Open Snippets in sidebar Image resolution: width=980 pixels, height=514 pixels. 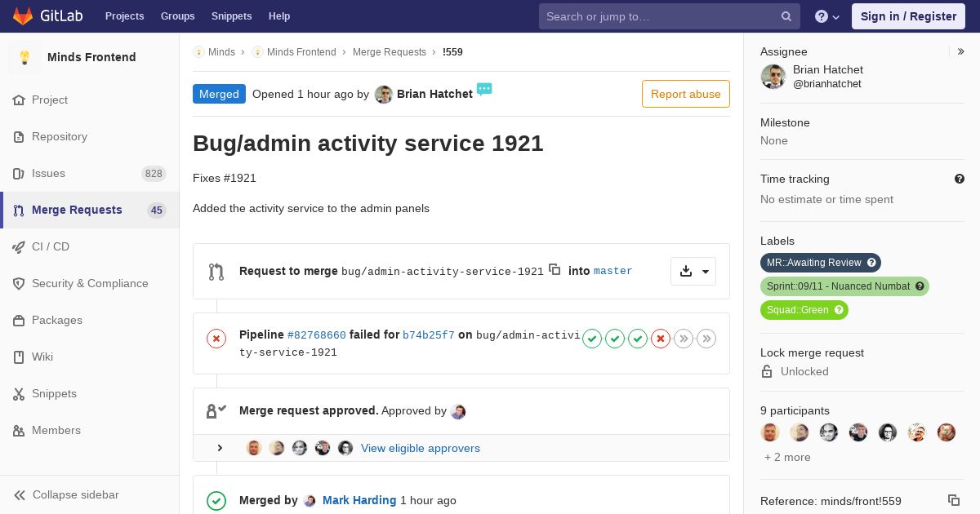90,393
